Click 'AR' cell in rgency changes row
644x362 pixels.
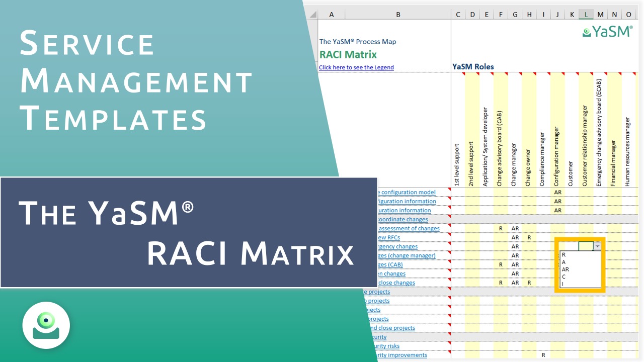pyautogui.click(x=515, y=246)
